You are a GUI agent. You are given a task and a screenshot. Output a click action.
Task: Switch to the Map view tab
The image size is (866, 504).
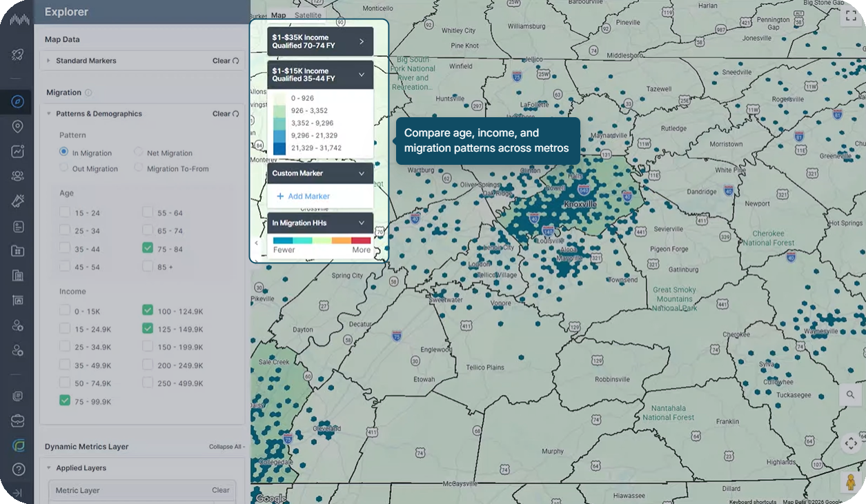point(278,15)
